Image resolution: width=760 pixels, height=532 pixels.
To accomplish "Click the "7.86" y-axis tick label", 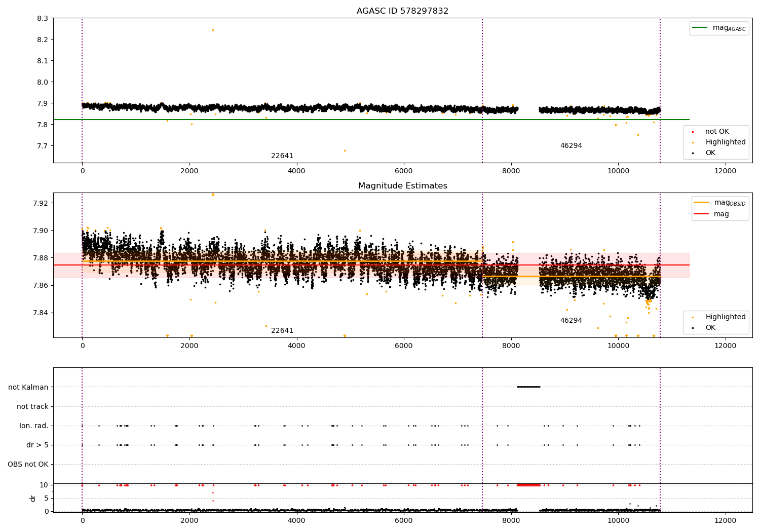I will pyautogui.click(x=41, y=285).
